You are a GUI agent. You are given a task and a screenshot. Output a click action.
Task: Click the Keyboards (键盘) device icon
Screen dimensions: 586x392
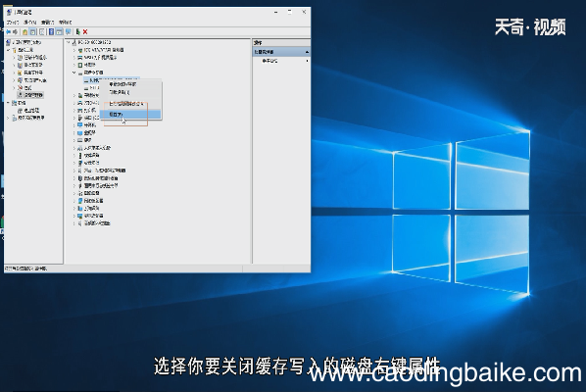(80, 140)
